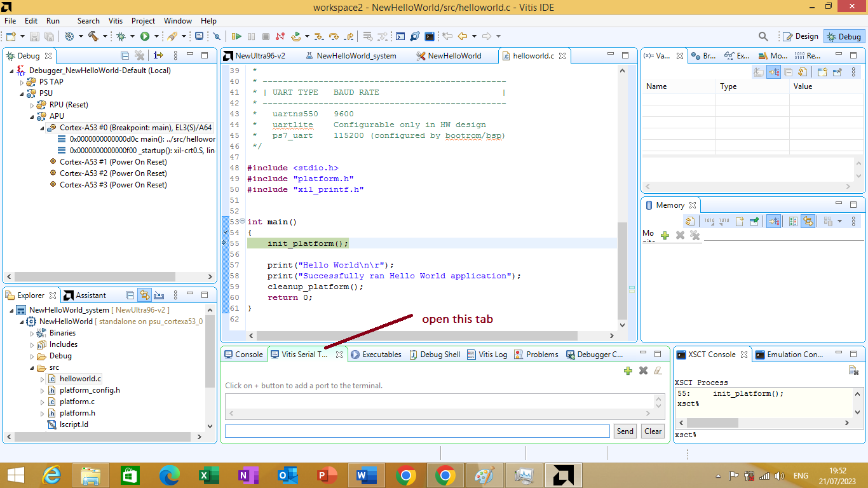Click the Back navigation arrow in toolbar
Viewport: 868px width, 488px height.
[x=463, y=36]
